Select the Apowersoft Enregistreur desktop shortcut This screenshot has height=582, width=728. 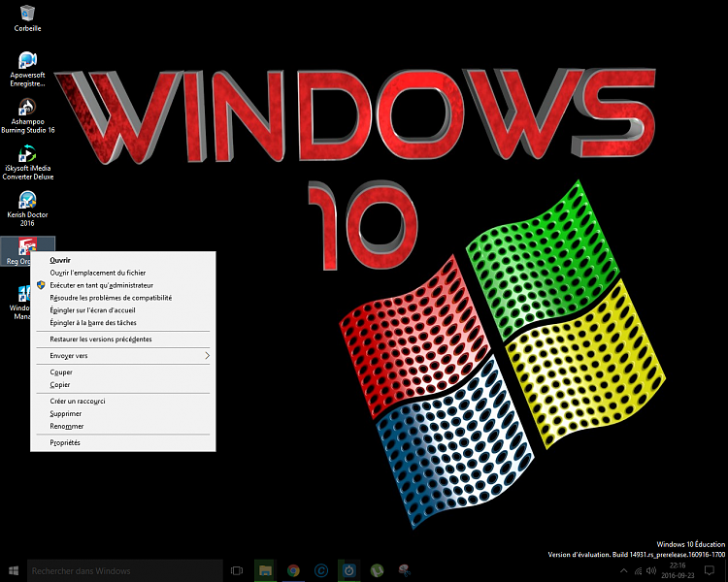tap(27, 69)
